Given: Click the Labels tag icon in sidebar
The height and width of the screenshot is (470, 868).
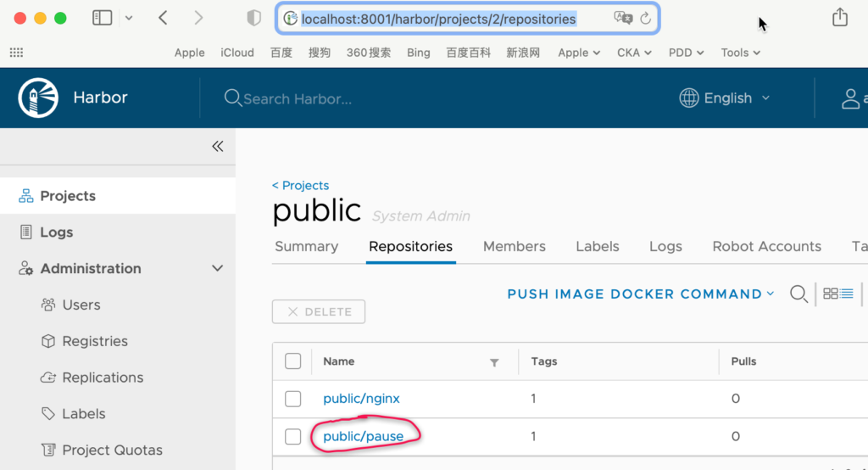Looking at the screenshot, I should (48, 413).
